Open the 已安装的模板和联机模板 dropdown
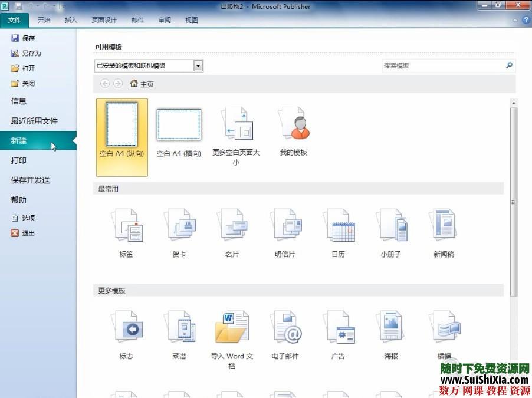Image resolution: width=532 pixels, height=398 pixels. click(198, 65)
